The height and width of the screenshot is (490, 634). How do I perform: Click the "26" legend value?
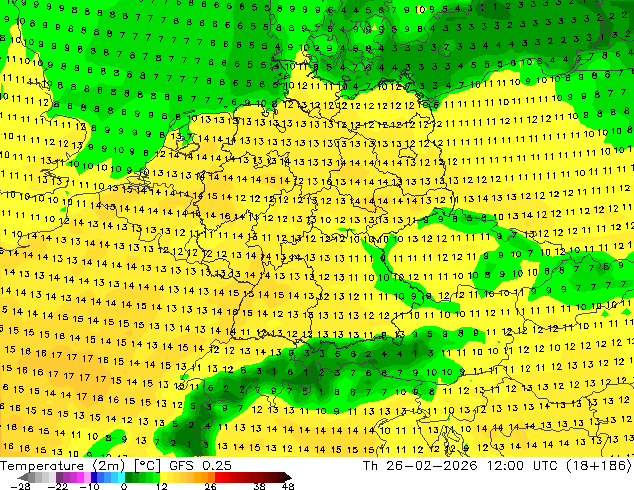click(210, 486)
